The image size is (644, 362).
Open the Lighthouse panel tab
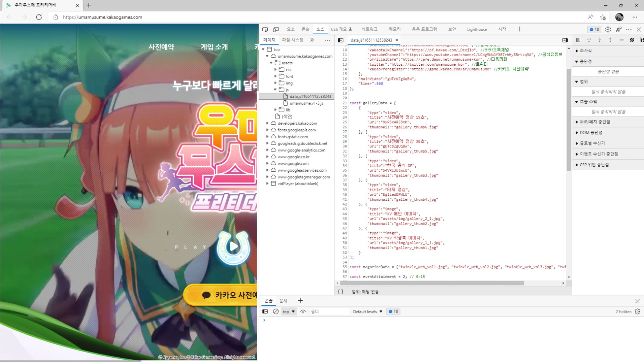(x=477, y=29)
